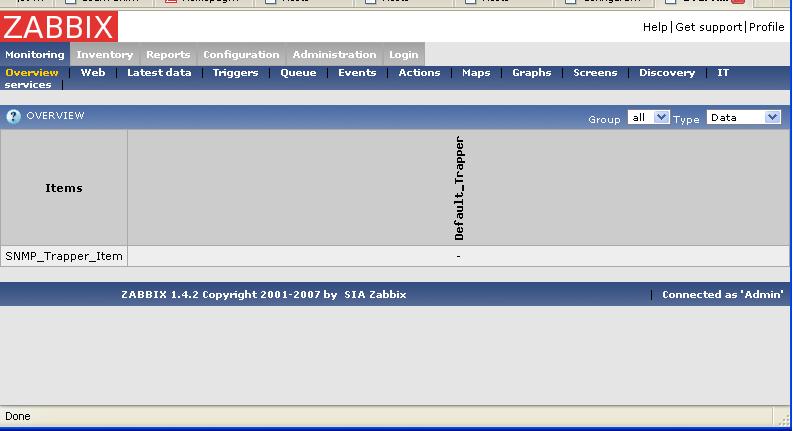Open the Screens submenu item
This screenshot has height=431, width=793.
(595, 72)
